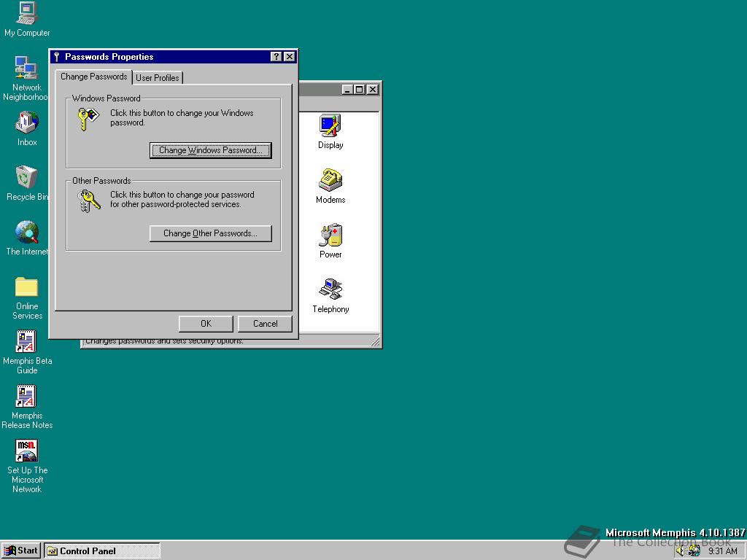Click Change Windows Password button
The width and height of the screenshot is (747, 560).
click(x=211, y=150)
